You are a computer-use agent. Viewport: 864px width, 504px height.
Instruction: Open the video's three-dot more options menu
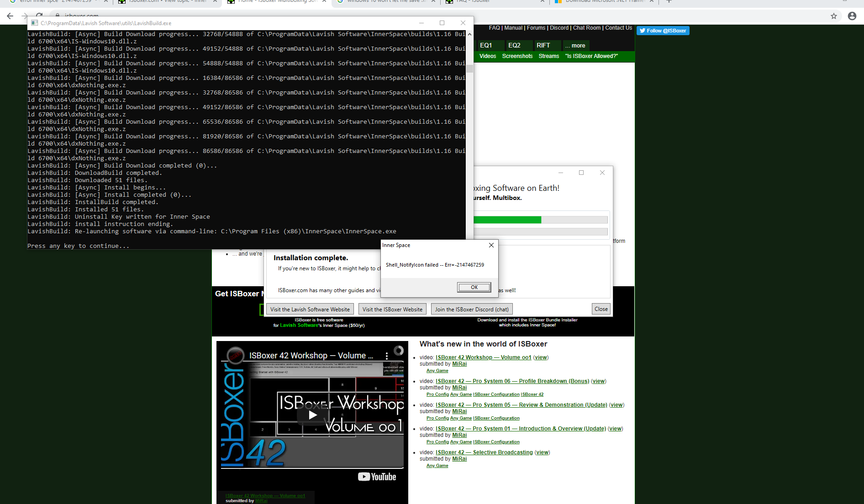tap(387, 356)
